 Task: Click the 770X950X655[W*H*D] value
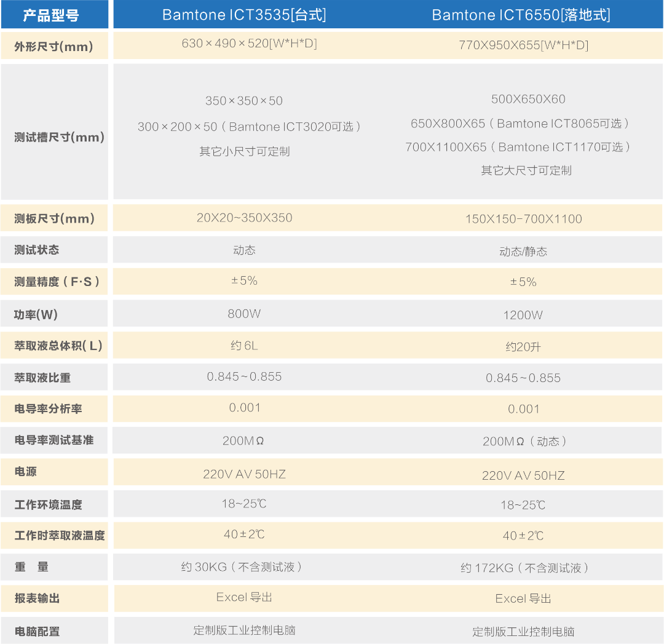tap(524, 45)
